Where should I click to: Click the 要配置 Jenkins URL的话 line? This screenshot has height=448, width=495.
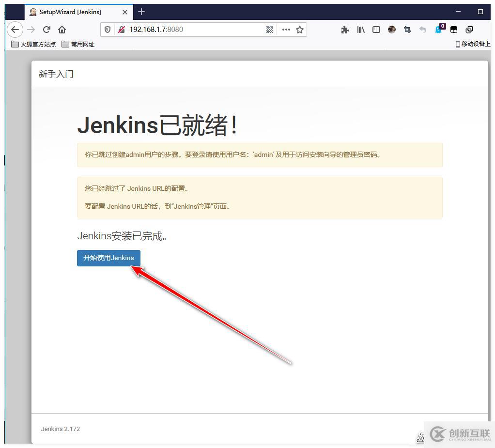(x=157, y=206)
